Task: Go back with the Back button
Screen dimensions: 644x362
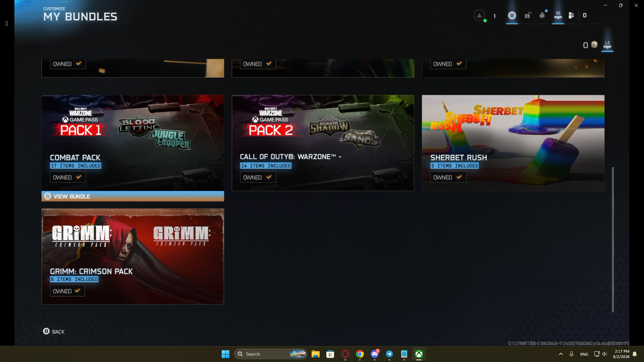Action: [x=54, y=331]
